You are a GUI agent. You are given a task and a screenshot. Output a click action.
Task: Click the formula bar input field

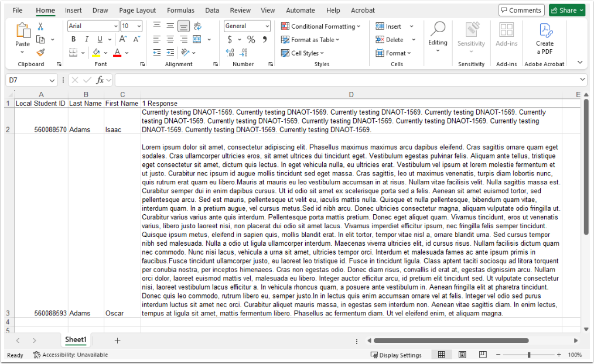pyautogui.click(x=347, y=80)
